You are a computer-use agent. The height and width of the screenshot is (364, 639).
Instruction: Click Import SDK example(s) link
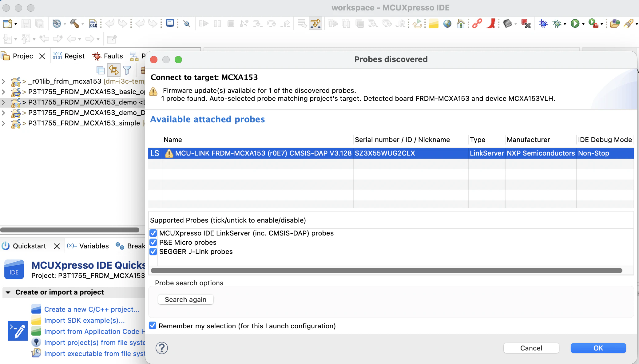85,320
